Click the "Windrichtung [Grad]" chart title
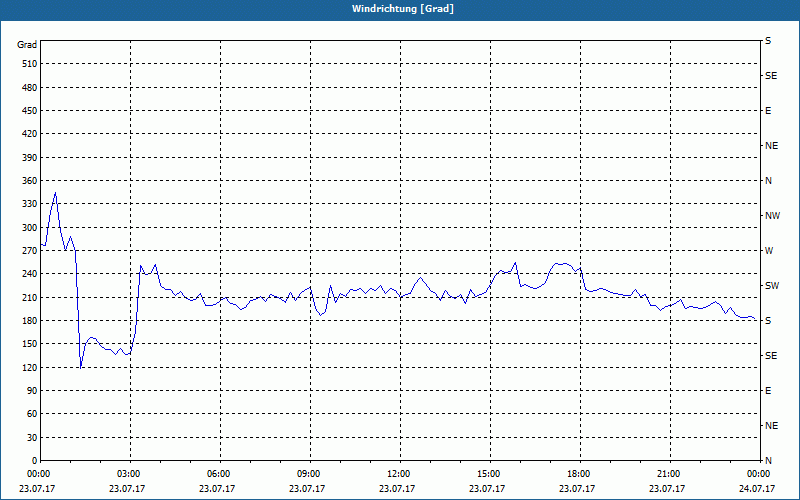This screenshot has width=800, height=500. pyautogui.click(x=403, y=9)
